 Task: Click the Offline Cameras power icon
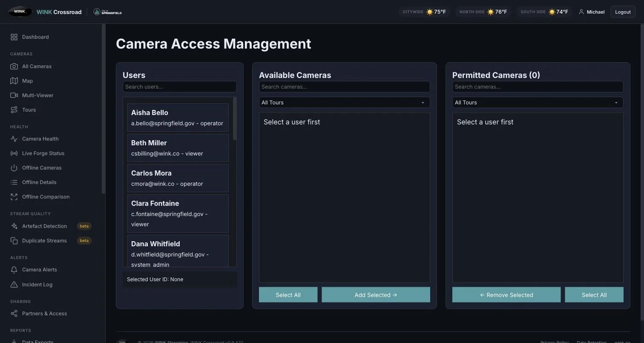pos(14,168)
